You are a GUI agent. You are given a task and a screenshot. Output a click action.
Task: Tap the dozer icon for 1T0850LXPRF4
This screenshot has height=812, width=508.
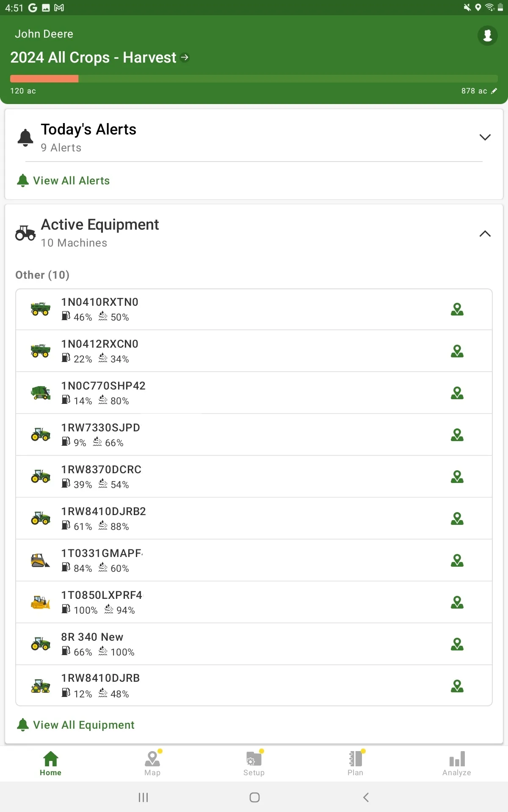pos(40,602)
